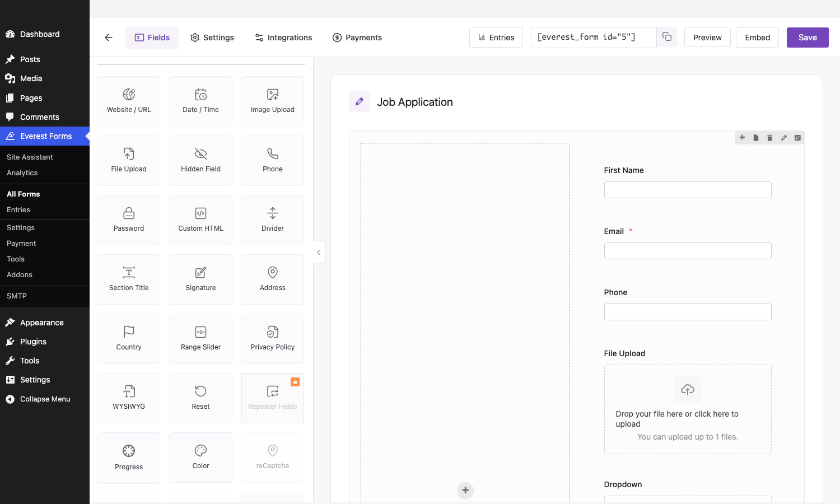This screenshot has height=504, width=840.
Task: Open Site Assistant submenu link
Action: (x=30, y=157)
